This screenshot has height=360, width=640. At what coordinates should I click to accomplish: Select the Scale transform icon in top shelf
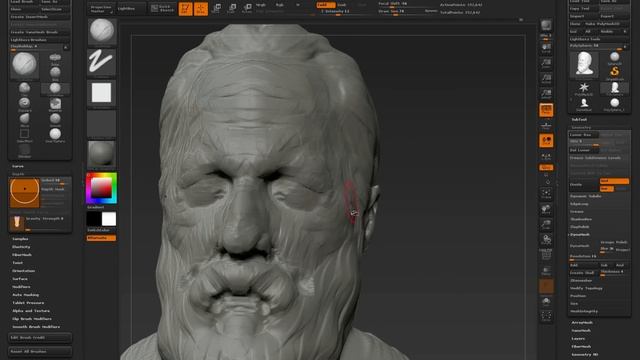(x=232, y=8)
